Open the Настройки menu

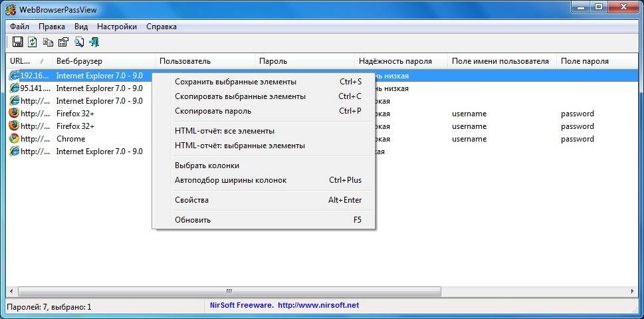pyautogui.click(x=117, y=27)
